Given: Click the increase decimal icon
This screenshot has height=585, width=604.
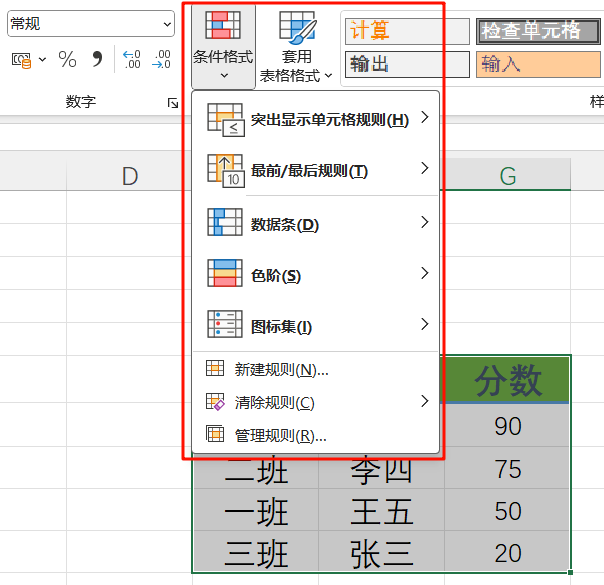Looking at the screenshot, I should click(132, 60).
